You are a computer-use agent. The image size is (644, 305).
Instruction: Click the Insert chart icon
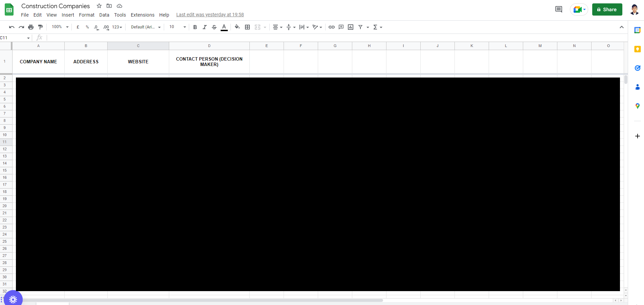[351, 27]
